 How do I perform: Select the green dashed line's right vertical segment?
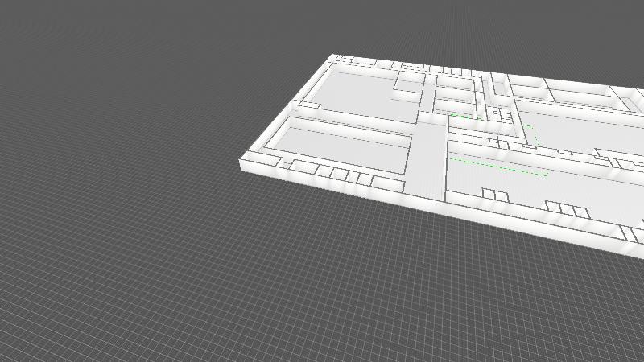[x=533, y=135]
